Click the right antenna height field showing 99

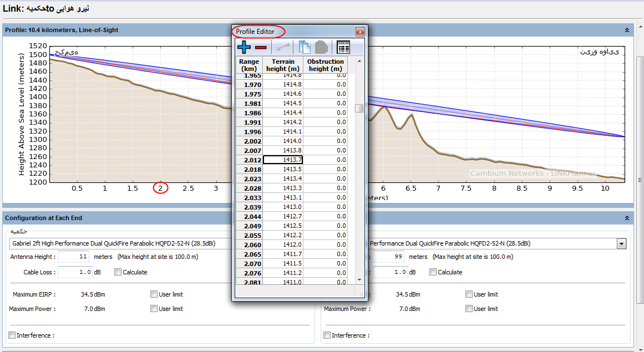coord(388,257)
